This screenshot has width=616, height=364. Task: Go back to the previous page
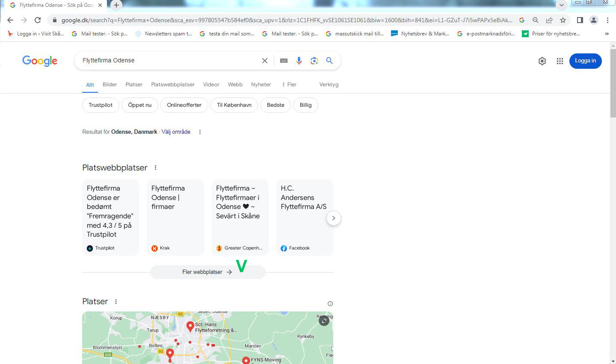point(10,20)
